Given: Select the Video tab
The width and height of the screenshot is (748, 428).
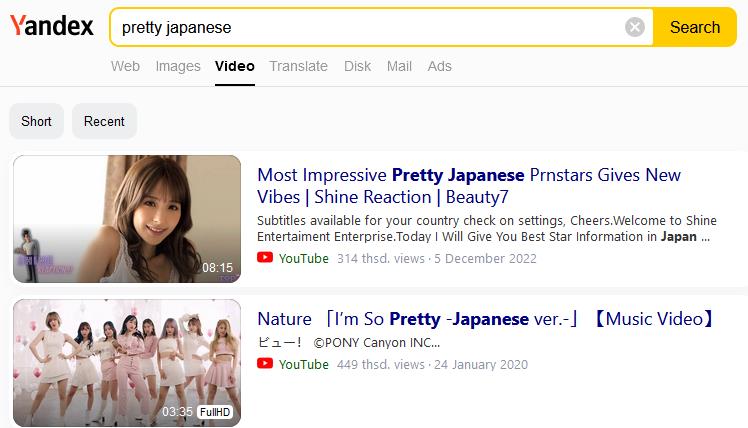Looking at the screenshot, I should (x=235, y=66).
